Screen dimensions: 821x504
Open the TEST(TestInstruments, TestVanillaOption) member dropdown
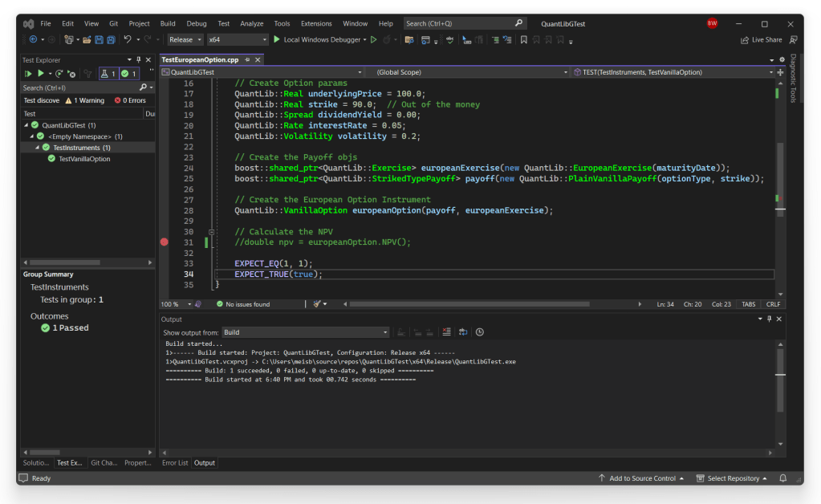point(673,72)
